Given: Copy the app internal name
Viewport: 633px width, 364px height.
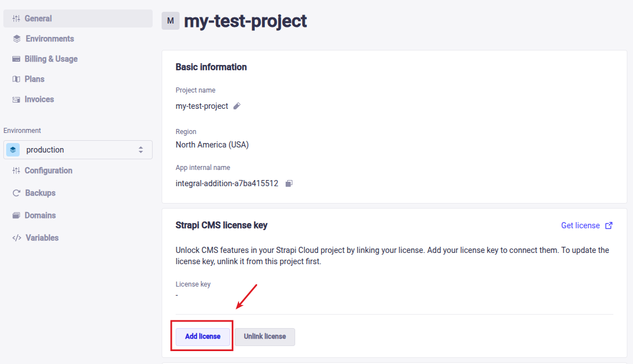Looking at the screenshot, I should click(x=289, y=183).
